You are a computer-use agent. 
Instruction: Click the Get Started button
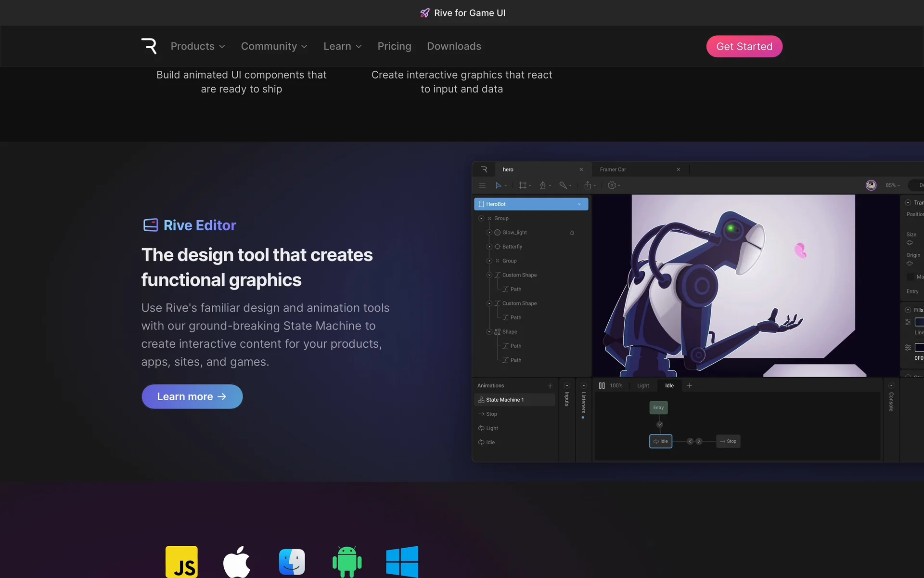[x=744, y=46]
